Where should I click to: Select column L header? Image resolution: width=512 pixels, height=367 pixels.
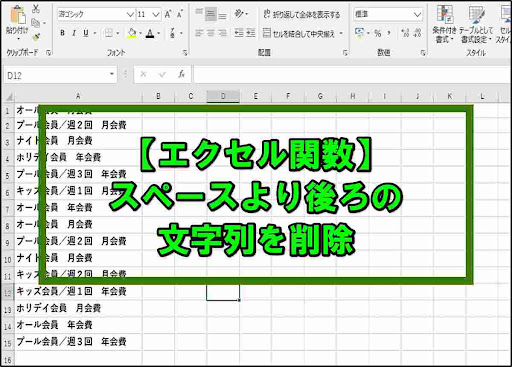point(482,96)
